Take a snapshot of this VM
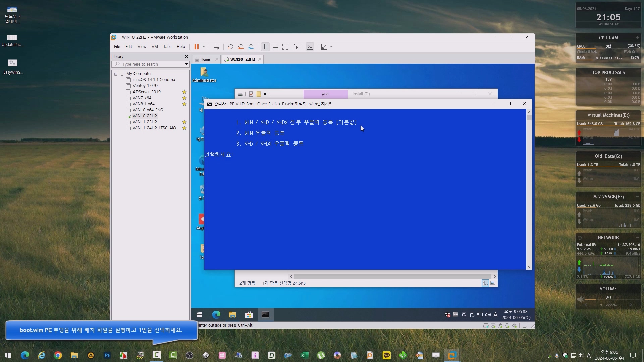The width and height of the screenshot is (644, 362). pos(230,47)
